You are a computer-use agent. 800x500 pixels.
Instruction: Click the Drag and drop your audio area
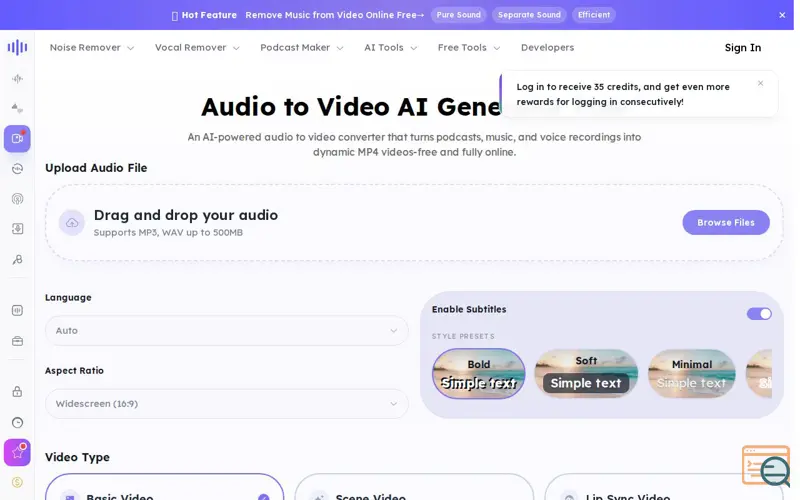(414, 222)
